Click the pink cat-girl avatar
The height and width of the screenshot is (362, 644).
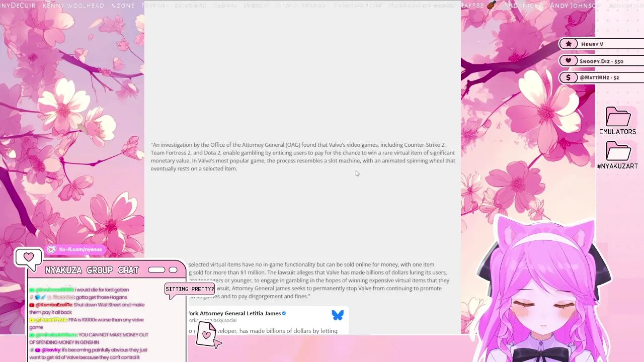(x=543, y=289)
